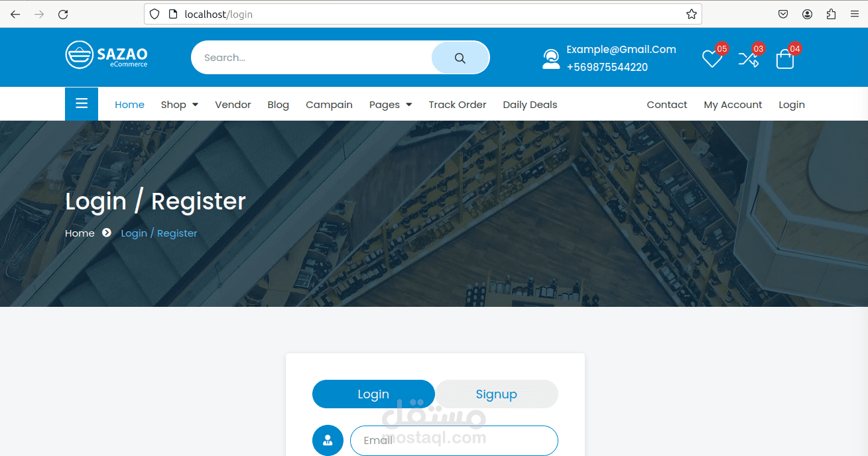The width and height of the screenshot is (868, 456).
Task: Click the Example@Gmail.Com email text
Action: point(621,49)
